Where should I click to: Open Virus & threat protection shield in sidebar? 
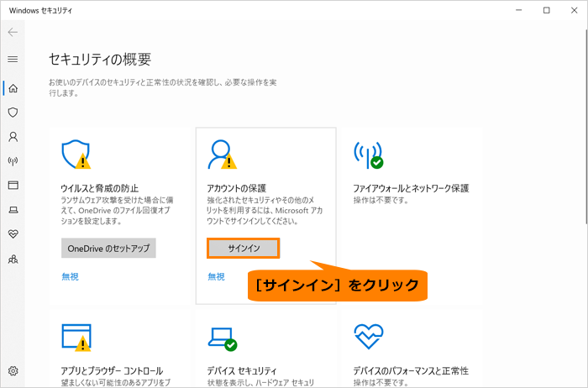click(x=13, y=113)
